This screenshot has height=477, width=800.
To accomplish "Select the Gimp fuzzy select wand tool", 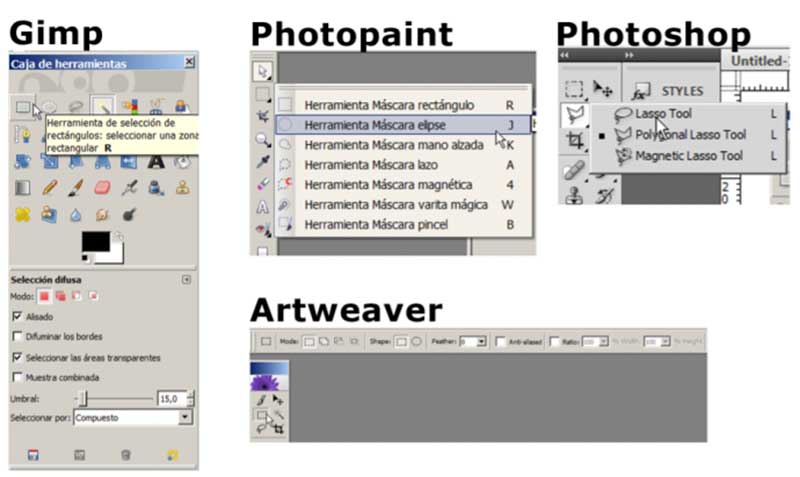I will pyautogui.click(x=102, y=107).
